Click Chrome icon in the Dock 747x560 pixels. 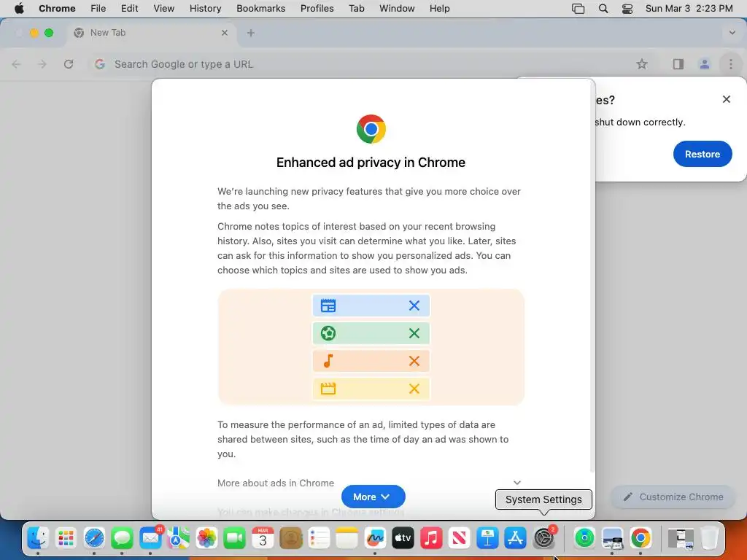point(640,538)
